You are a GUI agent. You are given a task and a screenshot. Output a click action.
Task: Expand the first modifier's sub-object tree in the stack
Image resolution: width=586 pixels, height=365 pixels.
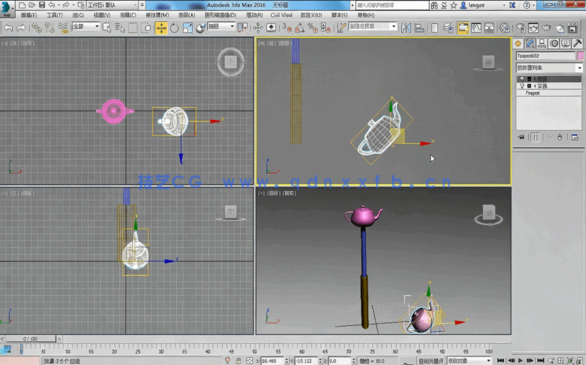pos(529,79)
